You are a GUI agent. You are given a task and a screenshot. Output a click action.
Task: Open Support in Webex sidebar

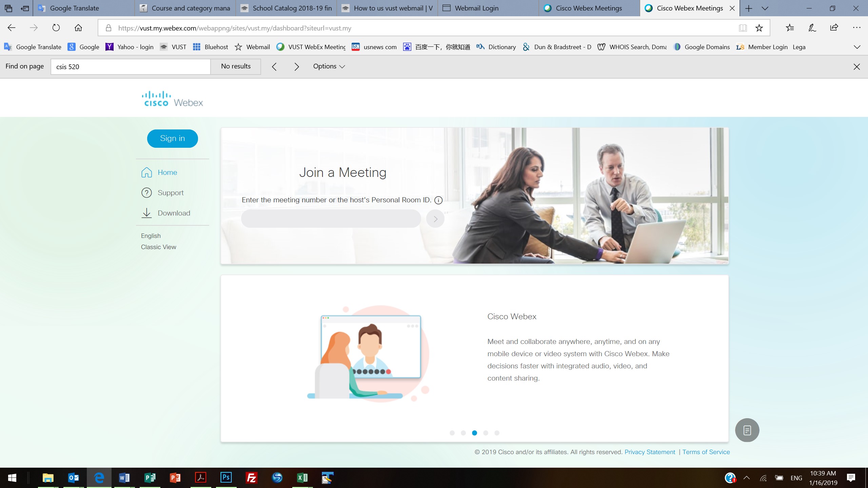tap(162, 193)
